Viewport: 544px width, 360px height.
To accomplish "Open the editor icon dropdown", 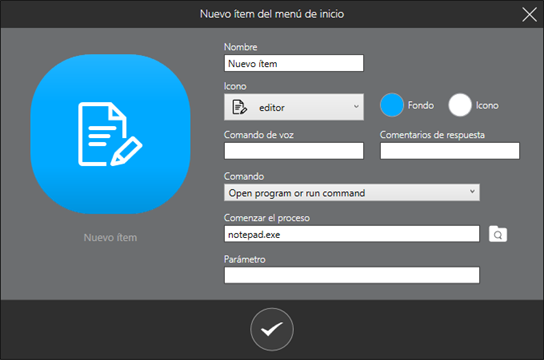I will point(294,107).
